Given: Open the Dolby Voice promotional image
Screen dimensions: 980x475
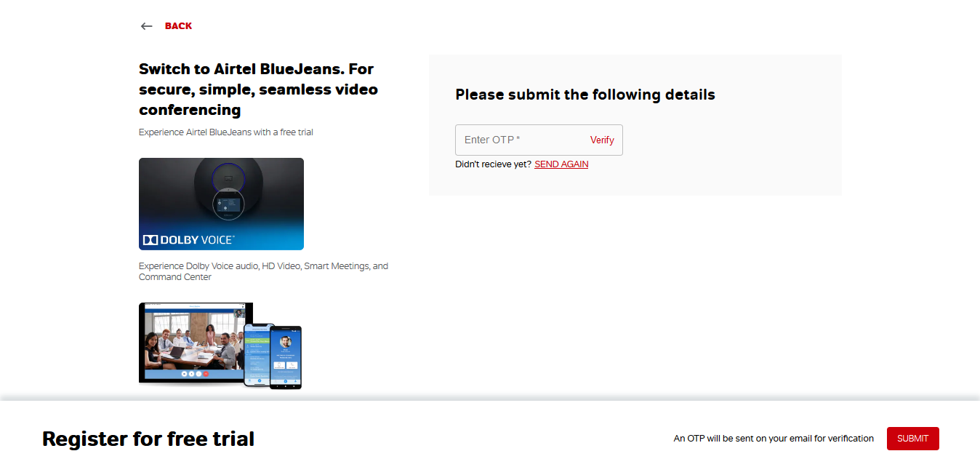Looking at the screenshot, I should (x=221, y=204).
